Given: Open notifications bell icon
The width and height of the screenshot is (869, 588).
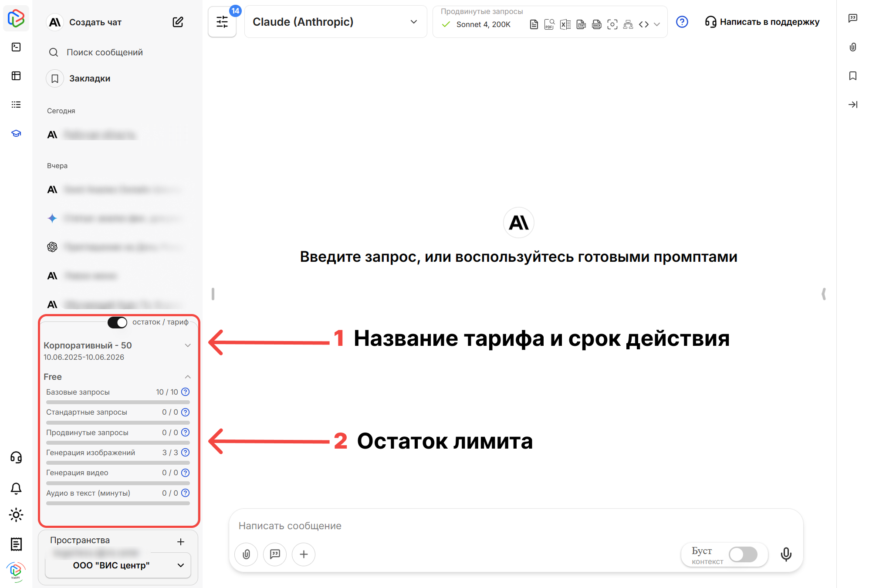Looking at the screenshot, I should tap(16, 488).
